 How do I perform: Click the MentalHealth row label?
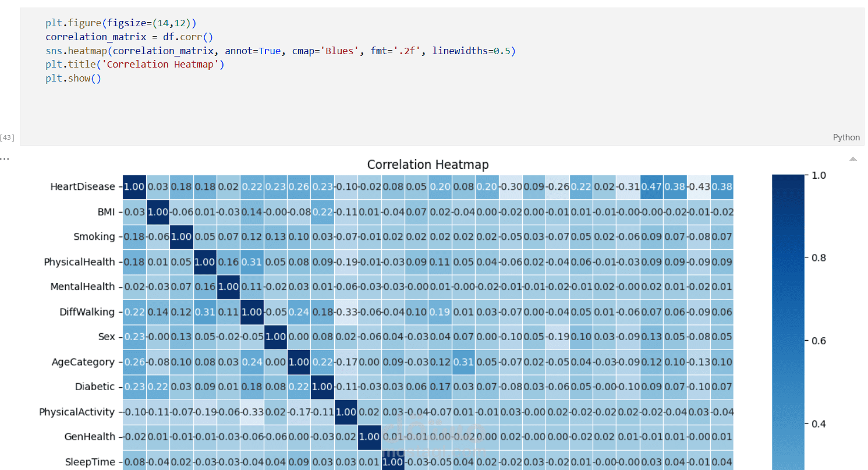click(83, 287)
